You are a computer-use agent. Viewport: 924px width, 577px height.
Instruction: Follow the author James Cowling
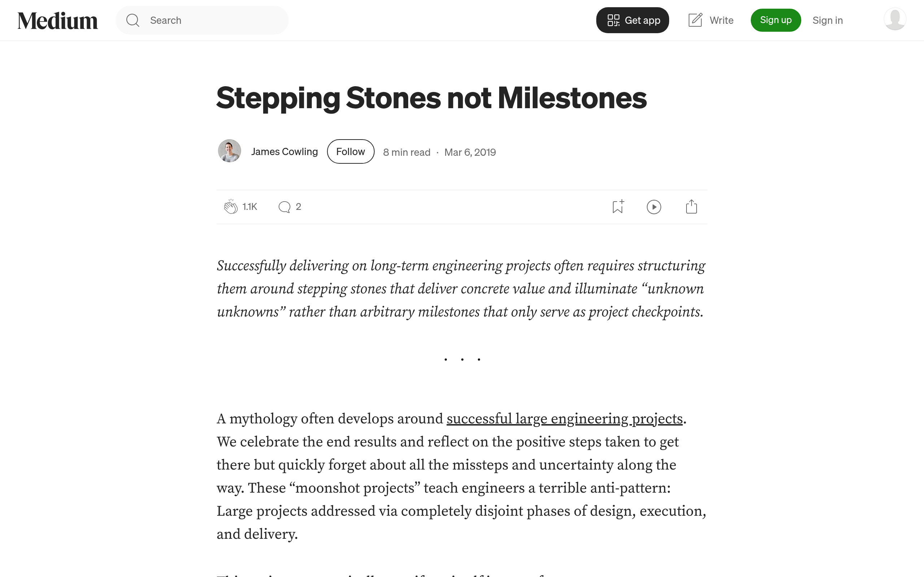click(350, 152)
